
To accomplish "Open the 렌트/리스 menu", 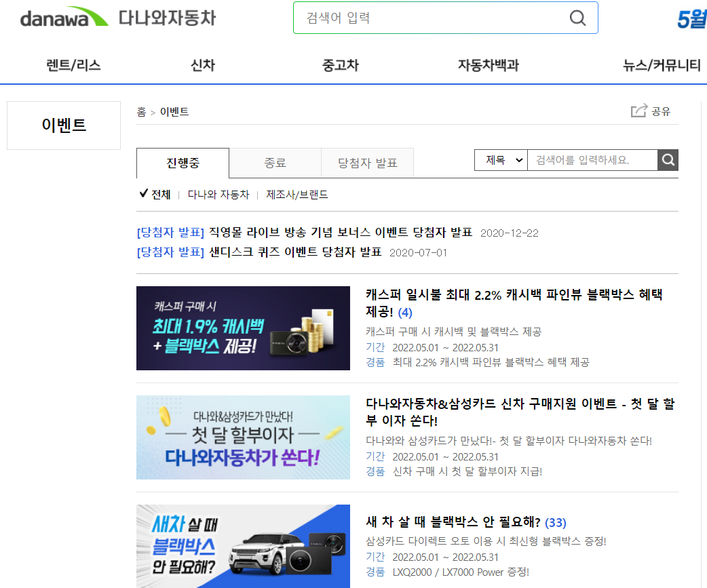I will tap(73, 65).
